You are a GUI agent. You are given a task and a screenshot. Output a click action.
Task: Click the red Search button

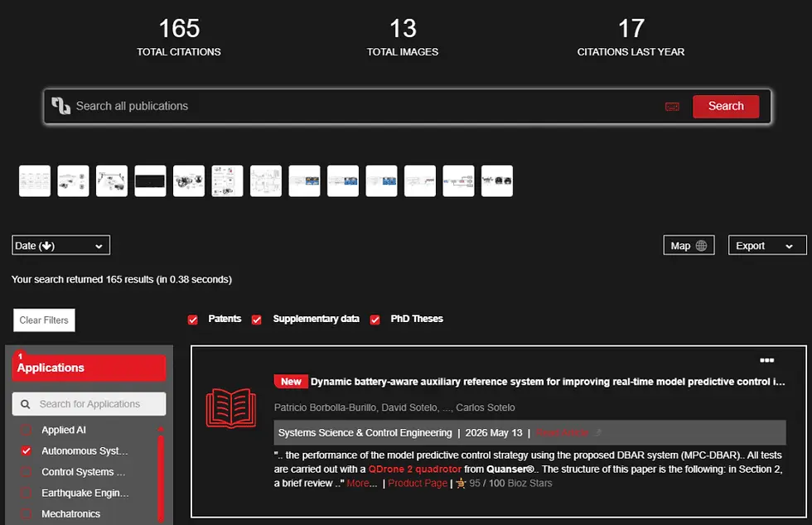coord(726,106)
